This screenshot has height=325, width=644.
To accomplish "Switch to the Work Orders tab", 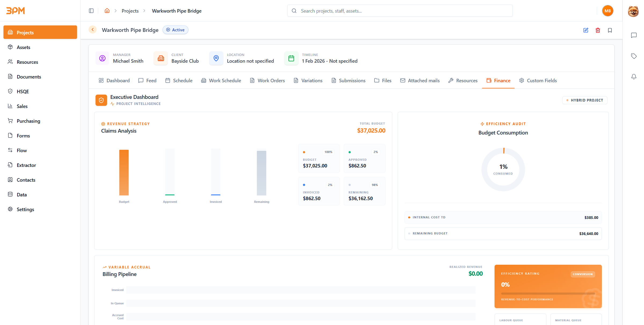I will 271,80.
